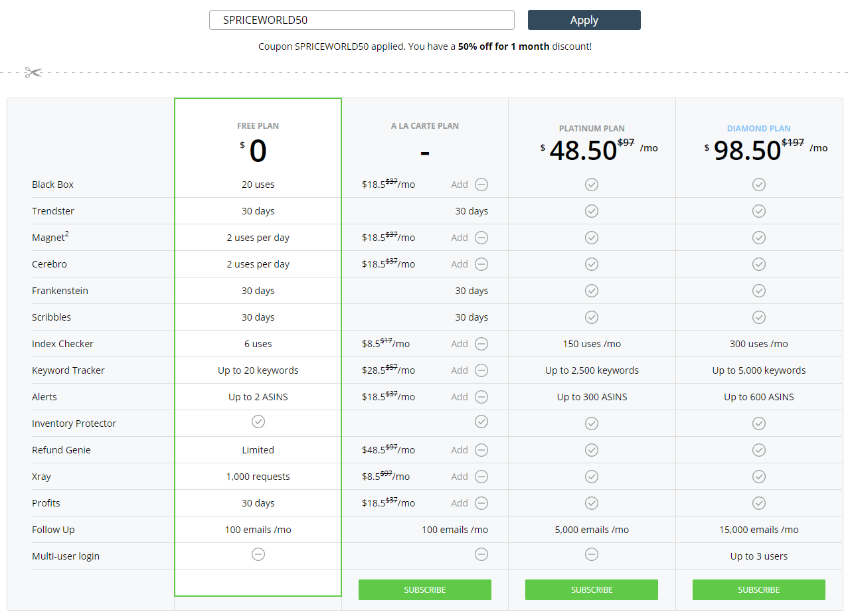Toggle the Index Checker add circle icon
This screenshot has height=616, width=850.
tap(481, 344)
